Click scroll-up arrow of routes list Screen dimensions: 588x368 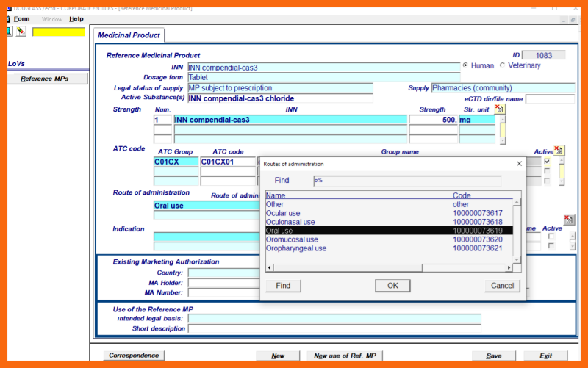click(x=517, y=202)
